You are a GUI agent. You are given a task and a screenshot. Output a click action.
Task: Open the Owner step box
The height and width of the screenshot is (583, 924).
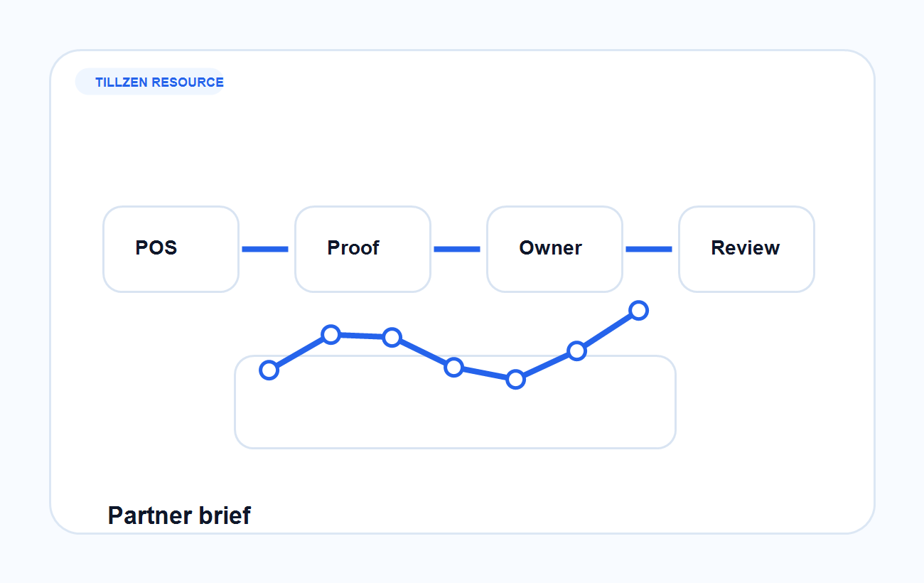click(x=554, y=249)
